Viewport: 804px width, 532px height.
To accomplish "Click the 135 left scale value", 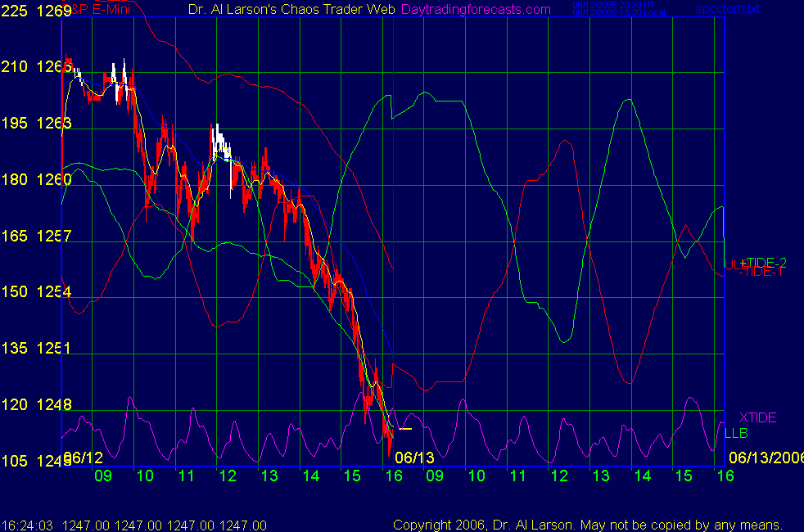I will coord(16,348).
